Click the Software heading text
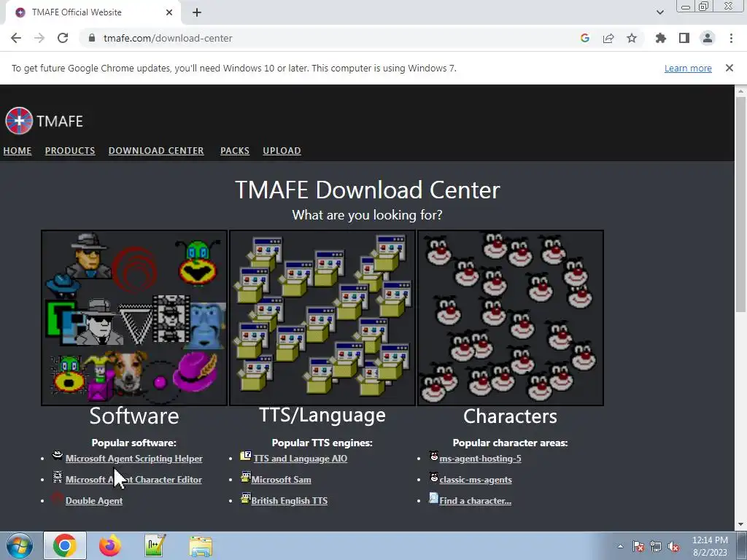Screen dimensions: 747x560 point(134,416)
